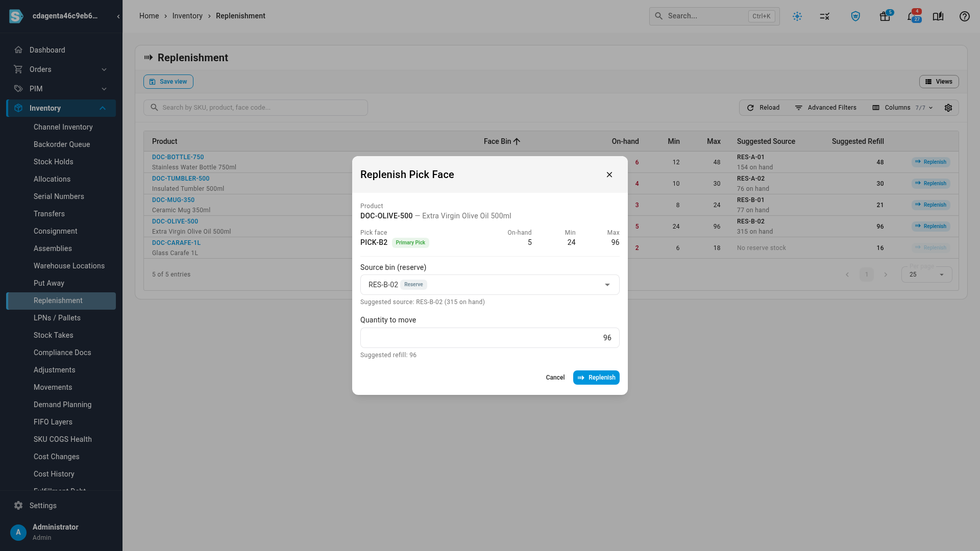980x551 pixels.
Task: Open the Source bin reserve dropdown
Action: [489, 285]
